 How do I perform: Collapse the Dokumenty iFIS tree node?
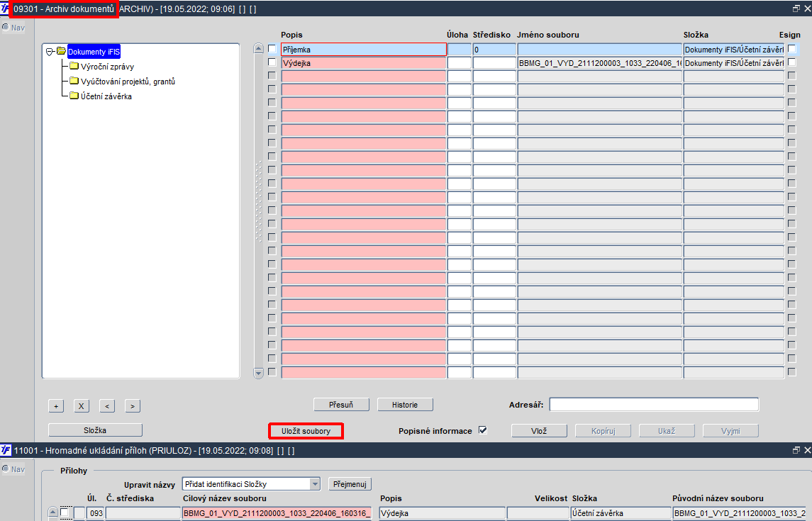50,52
